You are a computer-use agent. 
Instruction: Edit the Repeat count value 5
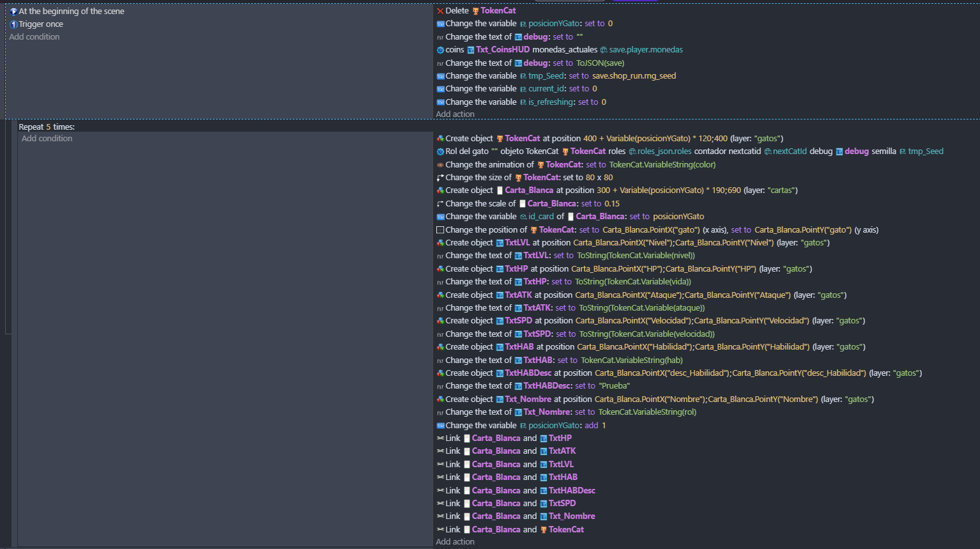pyautogui.click(x=48, y=127)
